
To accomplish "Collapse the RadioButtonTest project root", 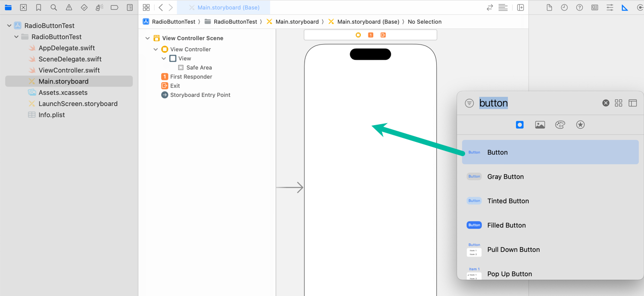I will [9, 25].
